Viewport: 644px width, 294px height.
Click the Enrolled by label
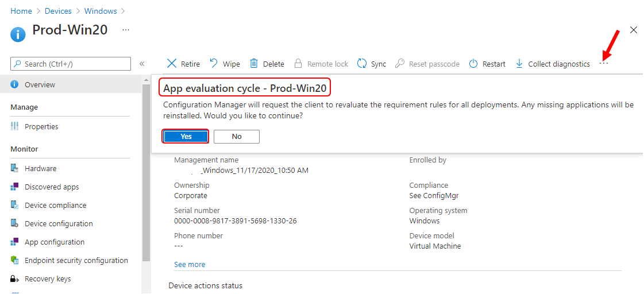click(427, 160)
